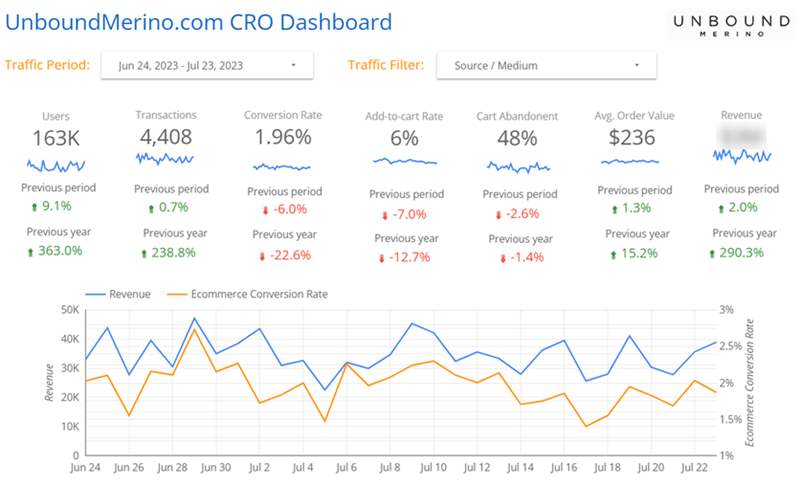Click the blue Revenue legend line swatch
The width and height of the screenshot is (800, 486).
(x=96, y=294)
